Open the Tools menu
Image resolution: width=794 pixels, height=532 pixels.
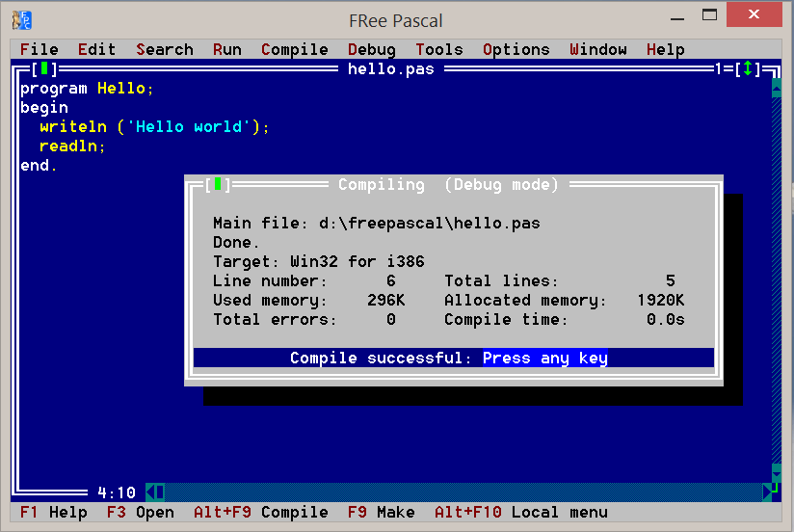(439, 50)
